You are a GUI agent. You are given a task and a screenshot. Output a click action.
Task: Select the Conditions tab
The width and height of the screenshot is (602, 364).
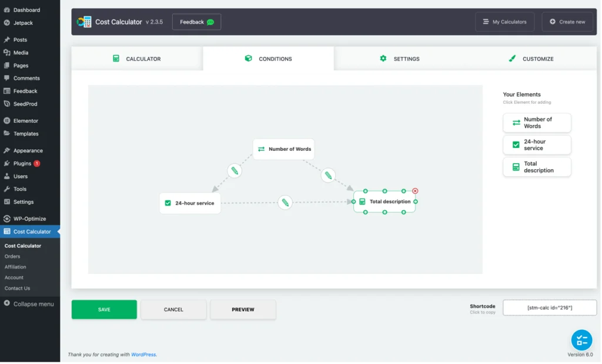point(268,59)
